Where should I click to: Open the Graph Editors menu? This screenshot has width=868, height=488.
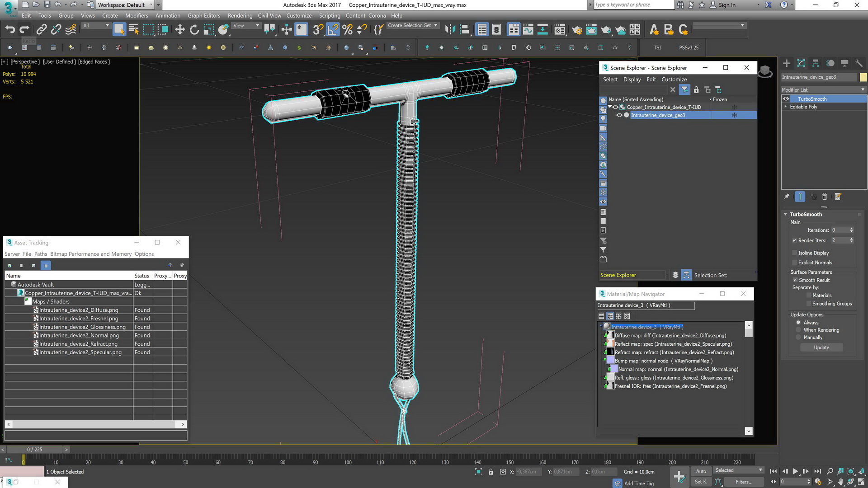[204, 15]
